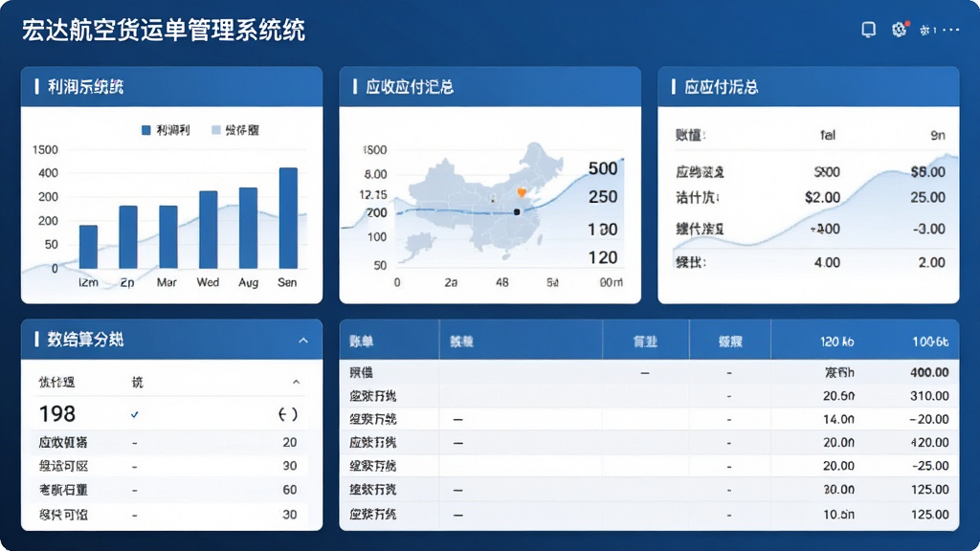980x551 pixels.
Task: Toggle the small chevron in the column row above 198
Action: coord(297,382)
